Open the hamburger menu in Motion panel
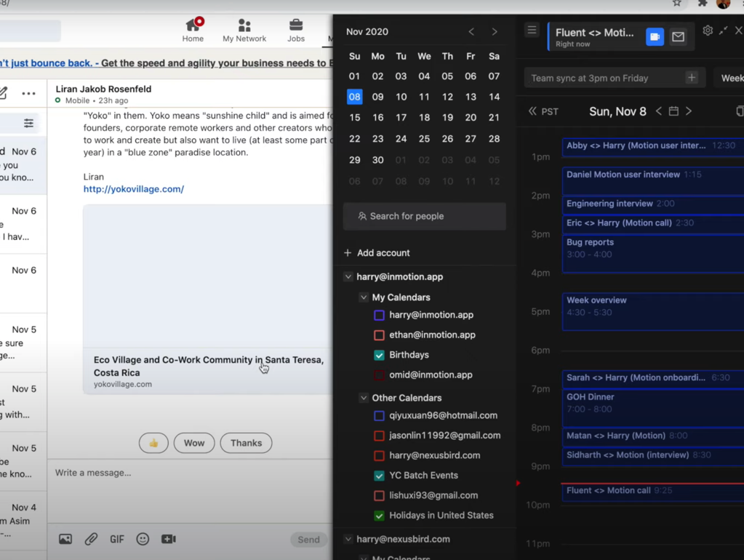 point(532,31)
